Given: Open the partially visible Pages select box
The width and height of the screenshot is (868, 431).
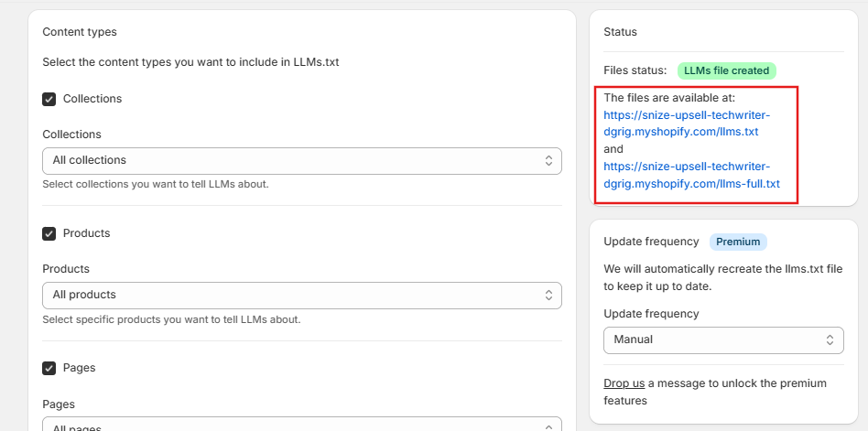Looking at the screenshot, I should coord(301,426).
